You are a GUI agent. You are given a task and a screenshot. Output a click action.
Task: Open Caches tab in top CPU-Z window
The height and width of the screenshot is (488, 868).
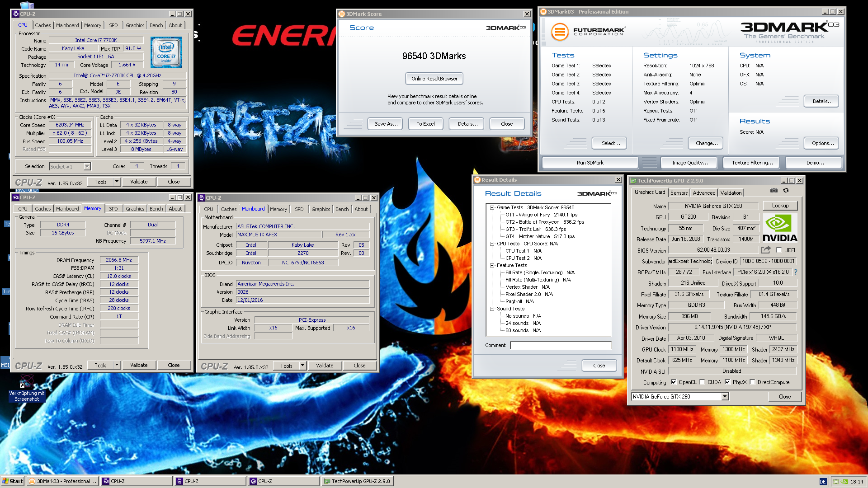[43, 25]
